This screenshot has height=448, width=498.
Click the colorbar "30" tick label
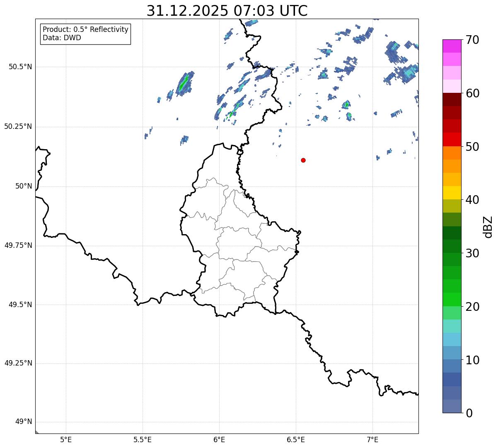[473, 253]
